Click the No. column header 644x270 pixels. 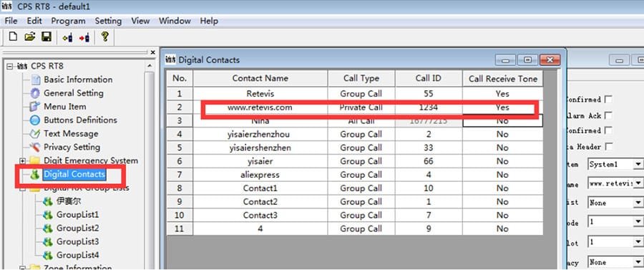pyautogui.click(x=180, y=79)
